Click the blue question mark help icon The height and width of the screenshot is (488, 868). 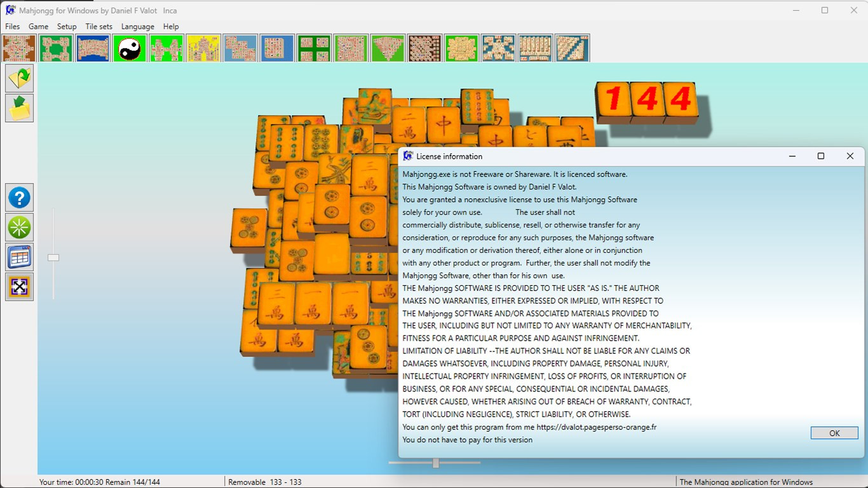pyautogui.click(x=19, y=198)
